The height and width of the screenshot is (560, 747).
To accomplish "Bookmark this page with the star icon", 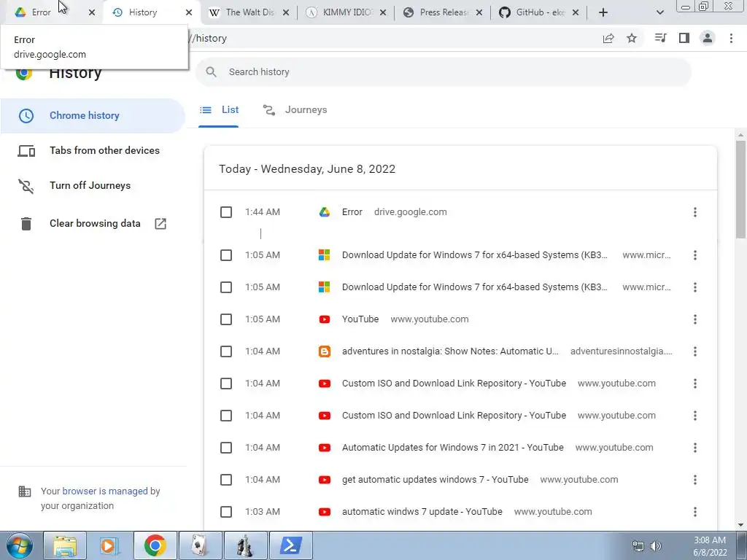I will pos(632,39).
